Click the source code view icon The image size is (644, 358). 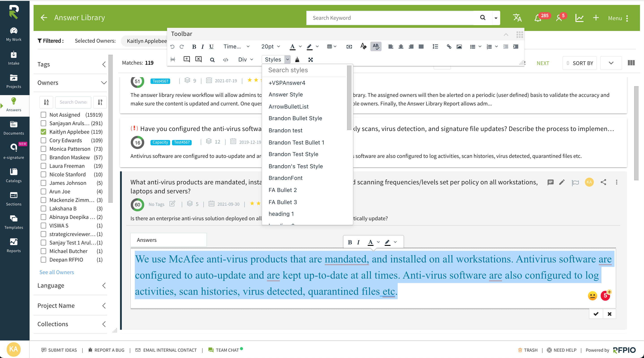coord(225,60)
